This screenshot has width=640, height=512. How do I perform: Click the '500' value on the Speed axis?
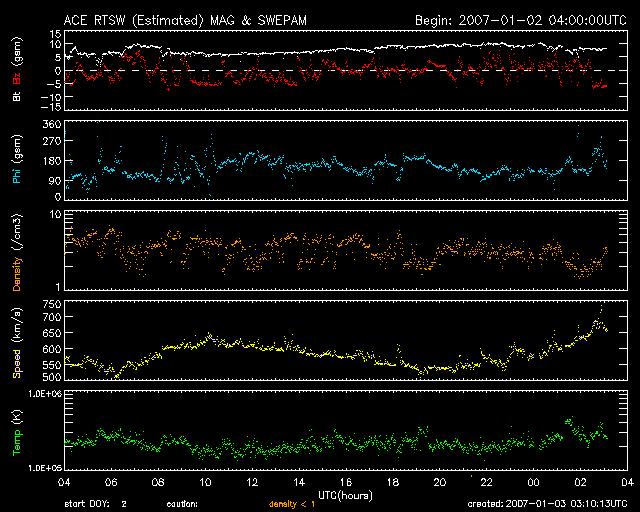pos(52,377)
